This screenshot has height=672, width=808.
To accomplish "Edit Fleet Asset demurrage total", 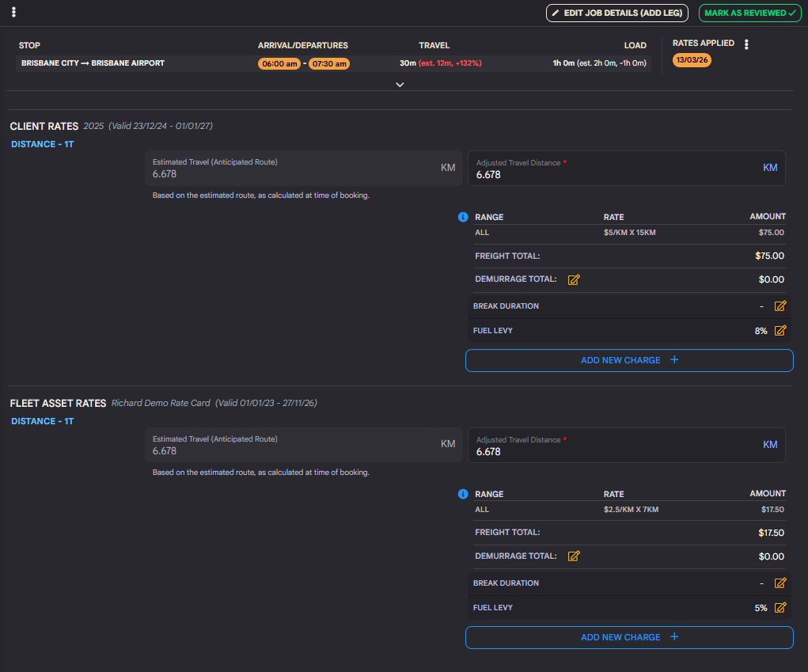I will tap(574, 556).
